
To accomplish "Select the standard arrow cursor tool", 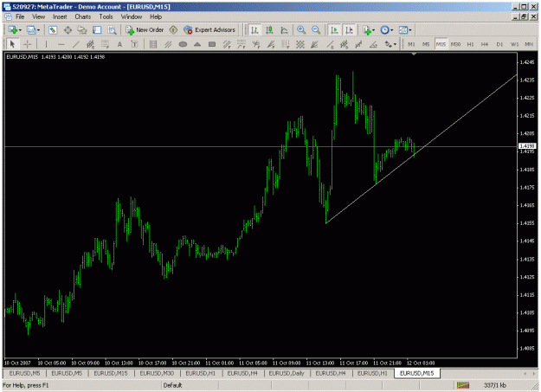I will click(x=13, y=44).
